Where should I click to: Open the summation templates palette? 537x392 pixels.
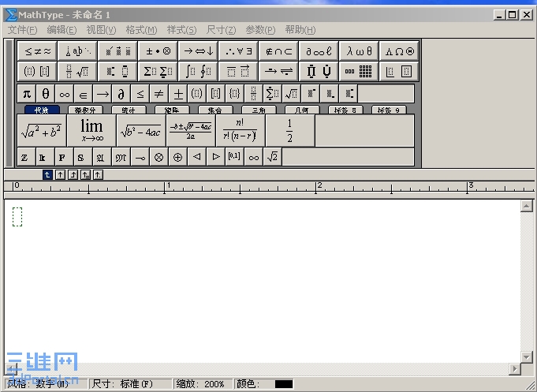(x=158, y=71)
